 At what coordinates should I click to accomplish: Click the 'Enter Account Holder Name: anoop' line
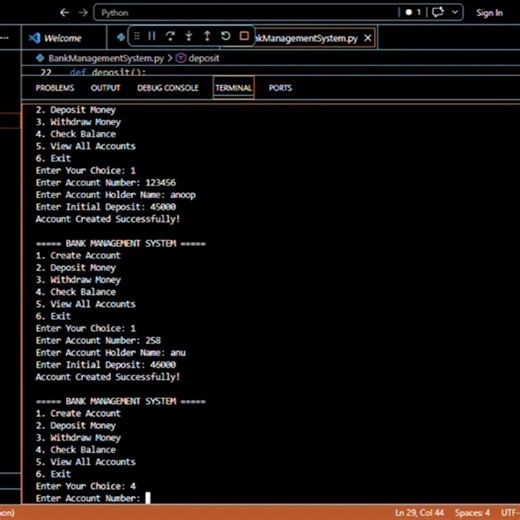[x=116, y=195]
